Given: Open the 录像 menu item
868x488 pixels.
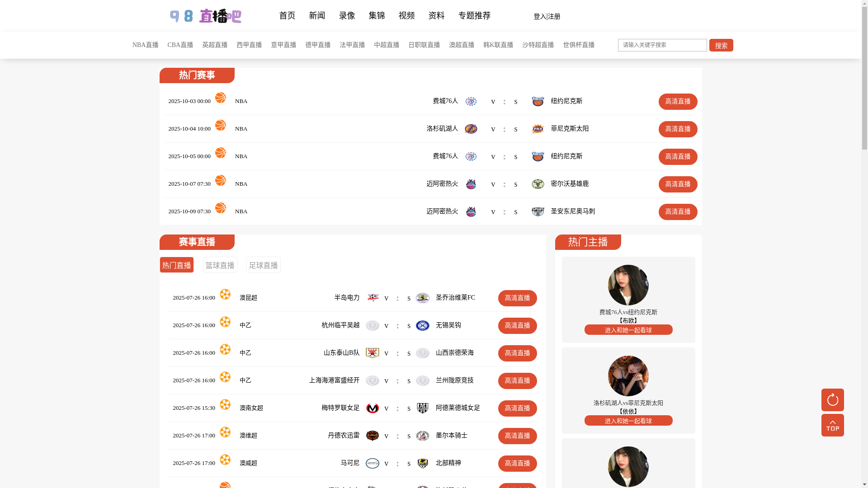Looking at the screenshot, I should [347, 16].
